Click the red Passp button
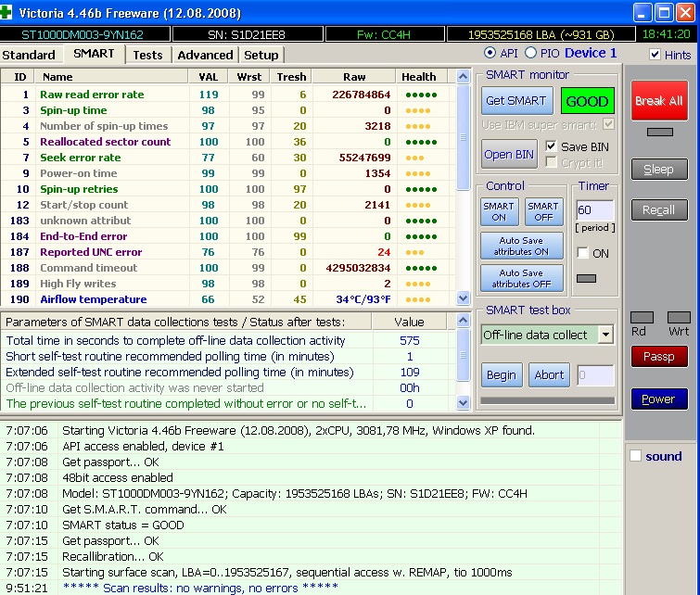700x595 pixels. point(659,356)
